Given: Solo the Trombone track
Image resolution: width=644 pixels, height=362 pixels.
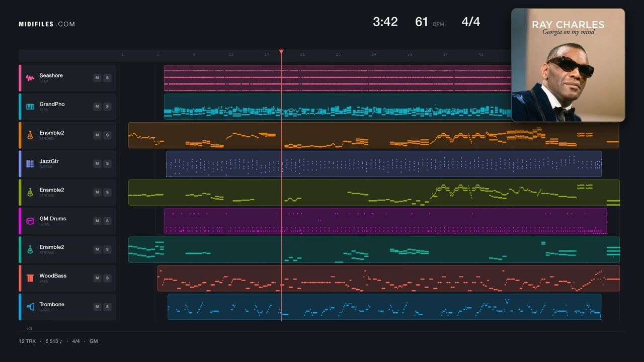Looking at the screenshot, I should coord(107,307).
